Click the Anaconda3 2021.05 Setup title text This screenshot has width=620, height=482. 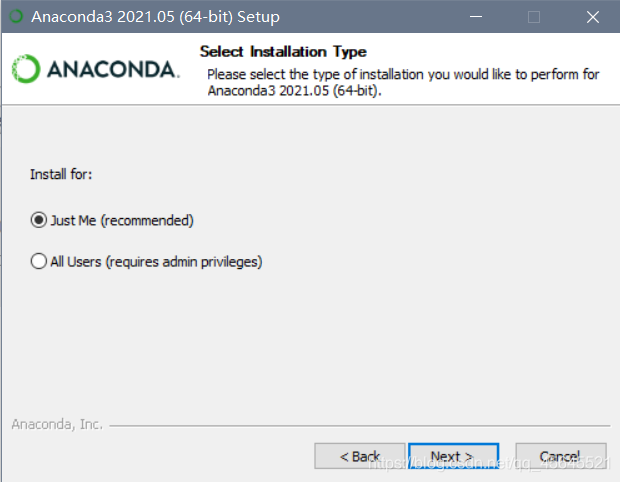[x=155, y=17]
